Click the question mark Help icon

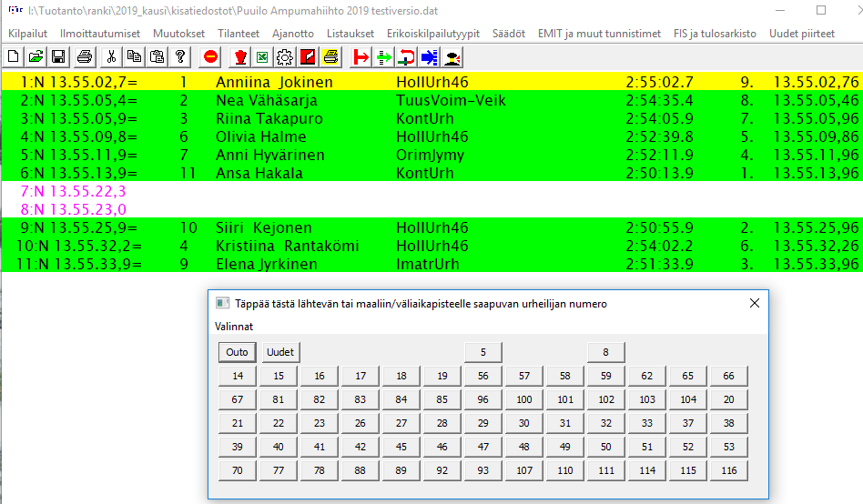[180, 56]
